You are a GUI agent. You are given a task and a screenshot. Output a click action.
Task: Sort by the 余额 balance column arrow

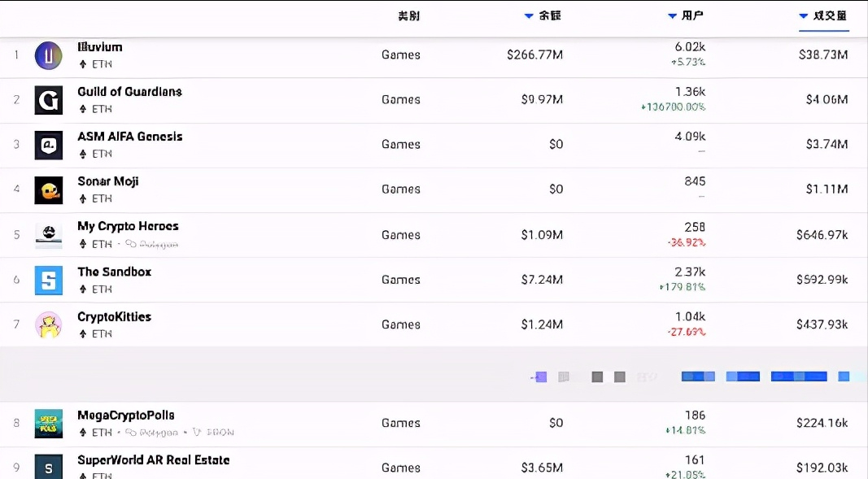(x=530, y=16)
